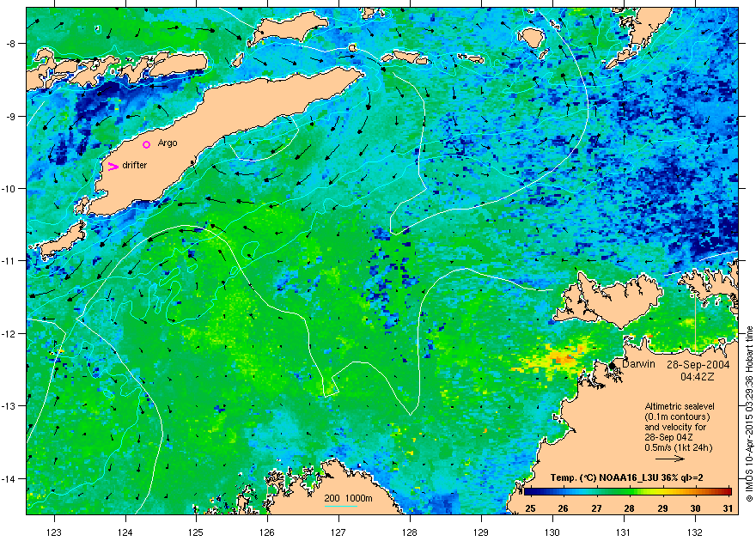Click the longitude axis label '130'
The image size is (756, 541).
(x=552, y=532)
